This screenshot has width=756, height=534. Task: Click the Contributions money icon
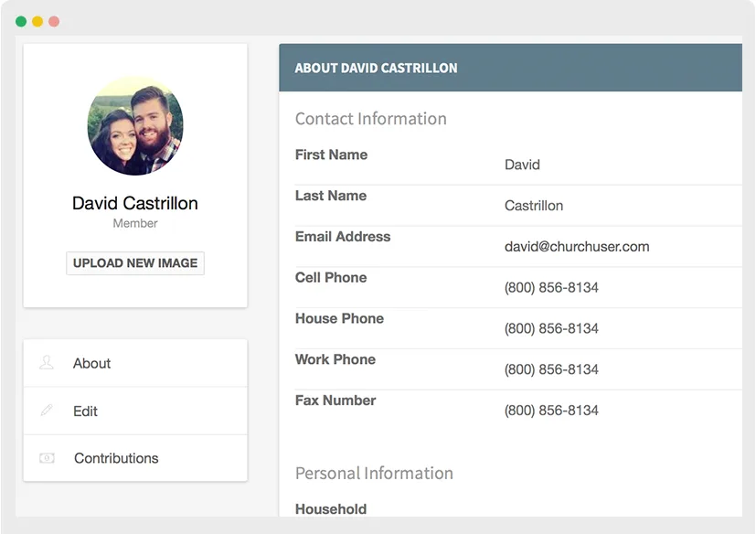(x=47, y=458)
